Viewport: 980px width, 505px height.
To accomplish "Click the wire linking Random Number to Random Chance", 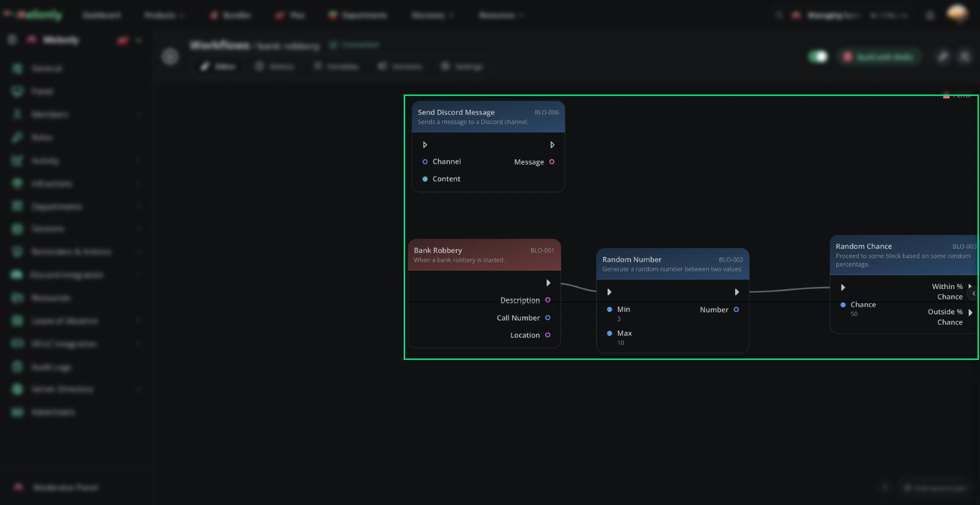I will coord(789,290).
